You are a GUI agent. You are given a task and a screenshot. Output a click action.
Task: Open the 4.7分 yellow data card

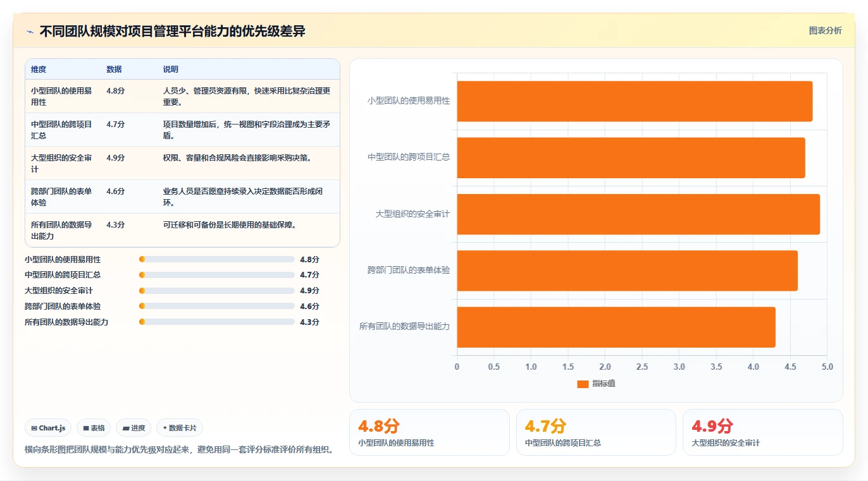tap(596, 432)
